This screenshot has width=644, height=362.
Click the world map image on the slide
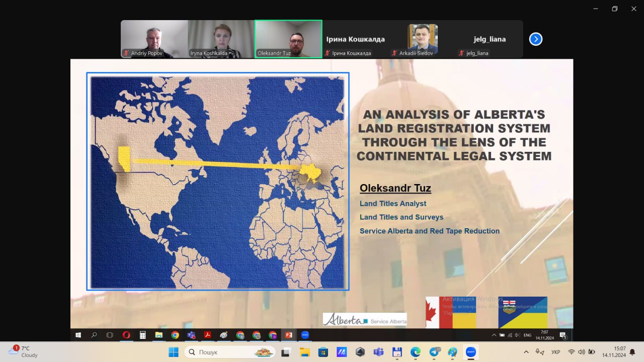[x=218, y=182]
